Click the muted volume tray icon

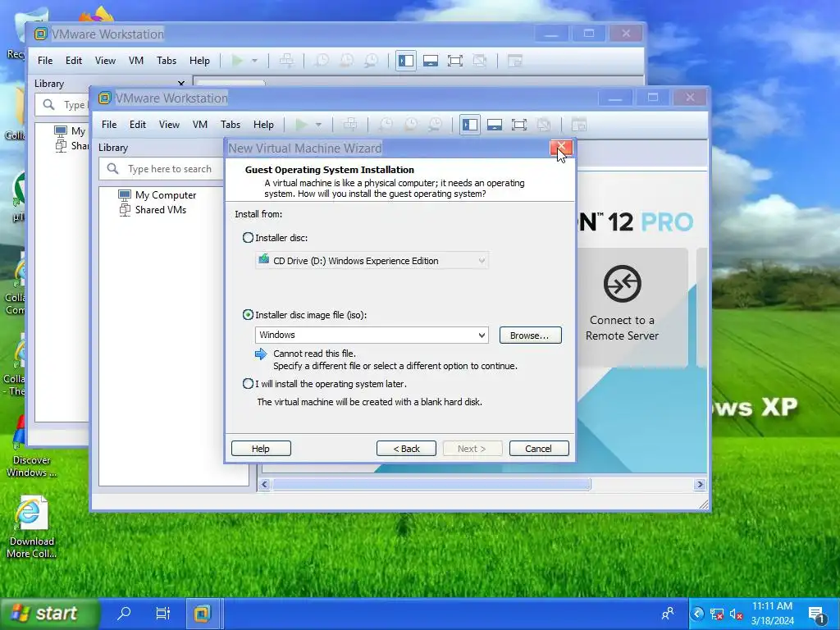pos(736,614)
